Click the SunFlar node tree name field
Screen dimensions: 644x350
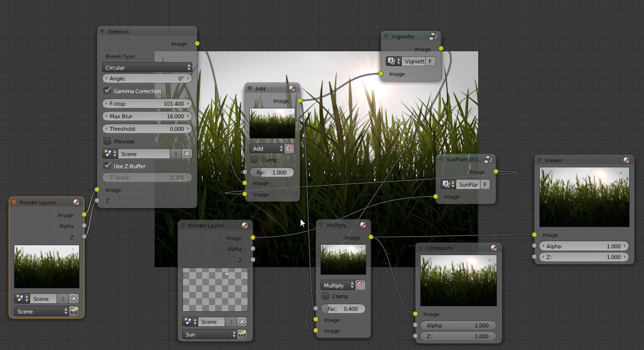tap(468, 184)
